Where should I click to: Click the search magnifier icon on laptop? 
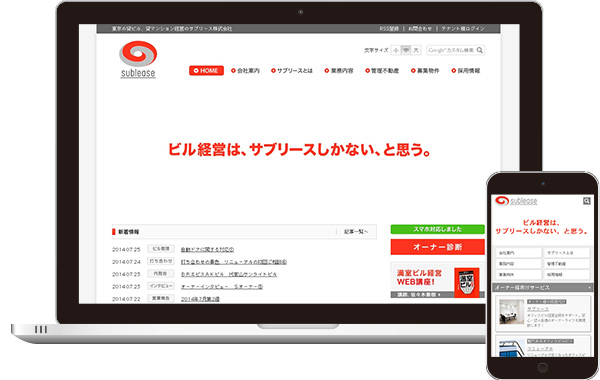[x=480, y=50]
